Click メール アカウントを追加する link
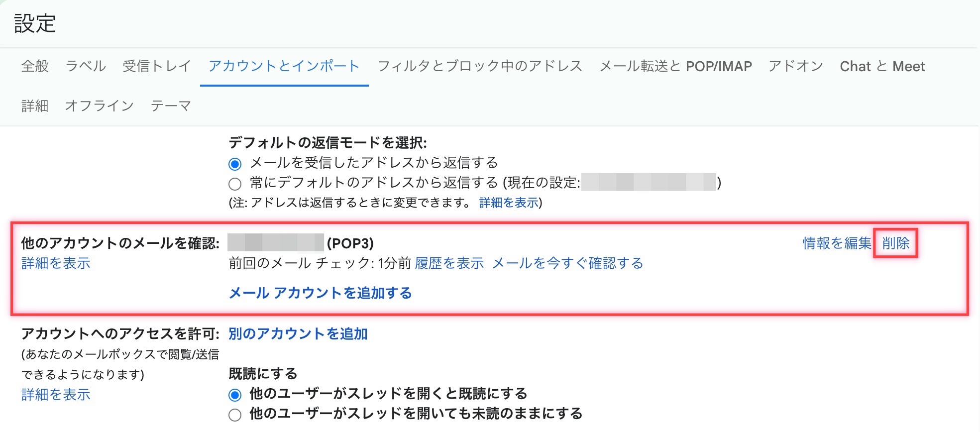This screenshot has width=980, height=432. 320,293
